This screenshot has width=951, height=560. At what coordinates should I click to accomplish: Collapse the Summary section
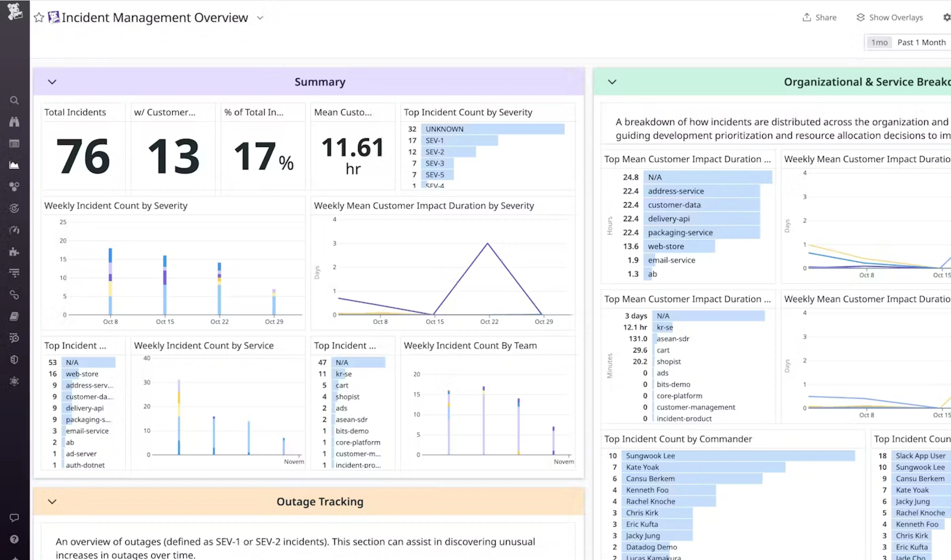tap(52, 82)
